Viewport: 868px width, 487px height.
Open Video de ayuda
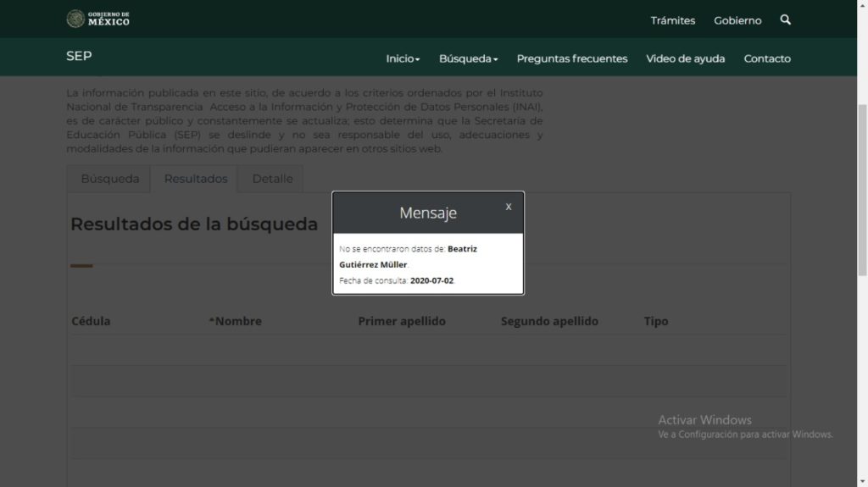pos(685,58)
